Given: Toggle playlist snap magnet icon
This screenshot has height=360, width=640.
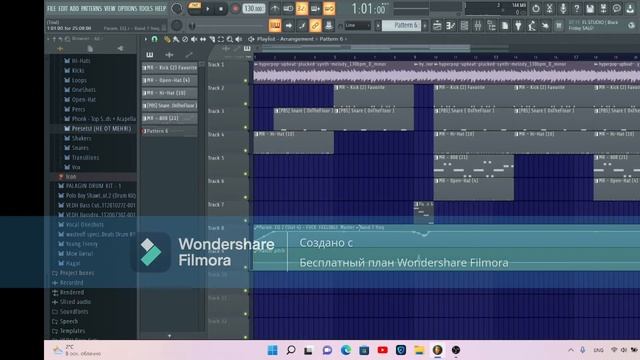Looking at the screenshot, I should point(155,39).
